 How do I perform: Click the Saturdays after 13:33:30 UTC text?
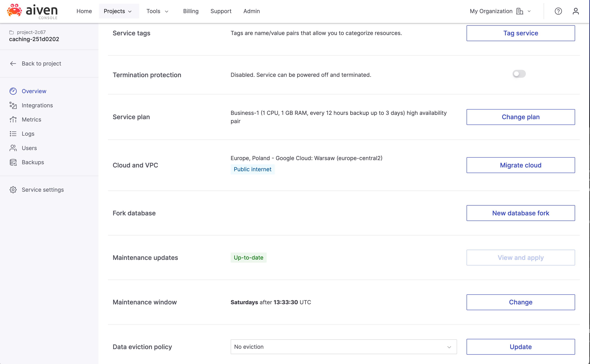pos(271,302)
